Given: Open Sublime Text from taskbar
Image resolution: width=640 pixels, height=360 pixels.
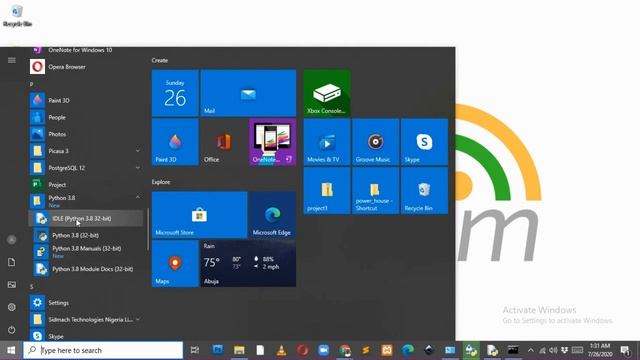Looking at the screenshot, I should tap(366, 350).
